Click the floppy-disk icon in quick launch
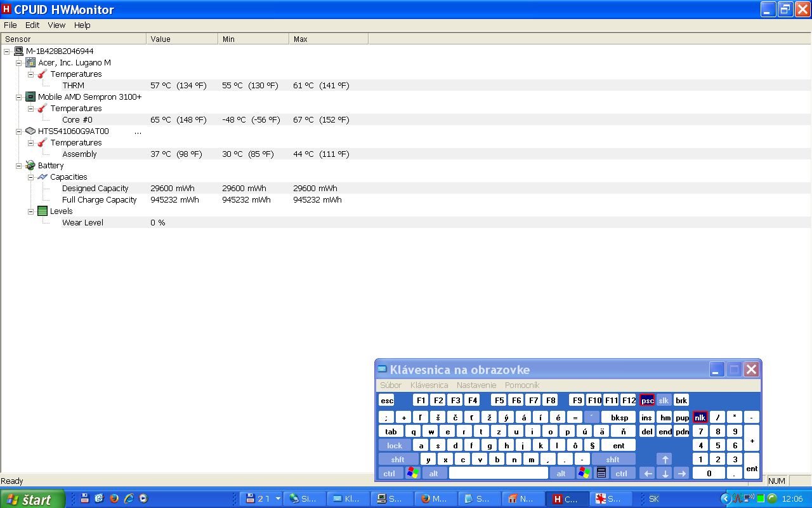This screenshot has width=812, height=508. pos(84,498)
